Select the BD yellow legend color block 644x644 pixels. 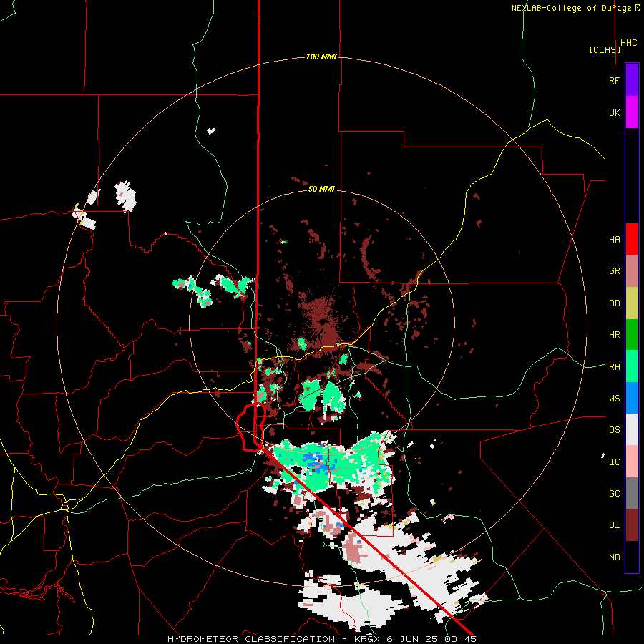click(x=632, y=303)
